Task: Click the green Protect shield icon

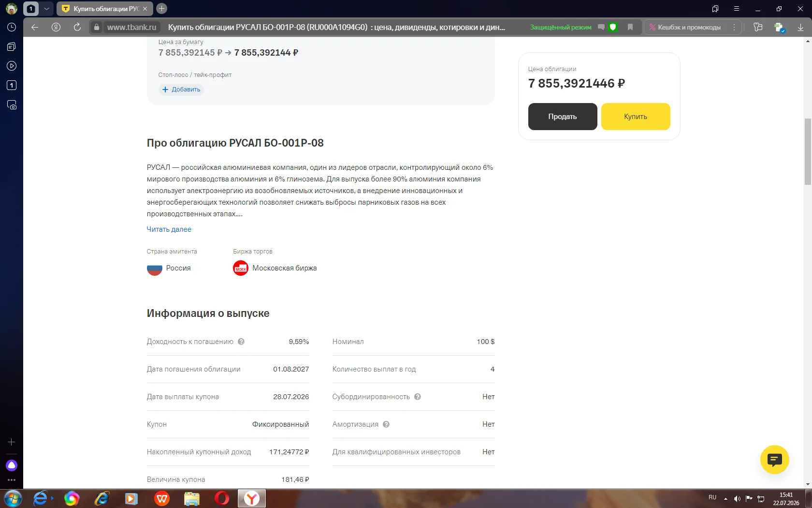Action: click(x=613, y=27)
